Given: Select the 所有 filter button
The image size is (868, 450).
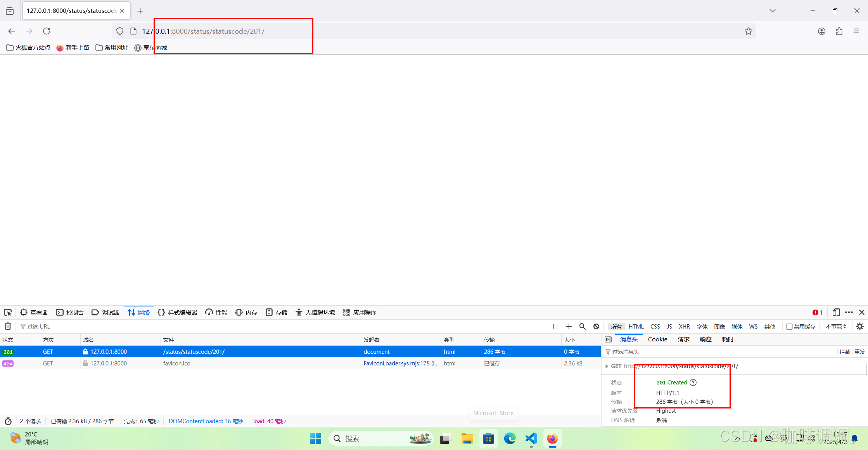Looking at the screenshot, I should 616,326.
